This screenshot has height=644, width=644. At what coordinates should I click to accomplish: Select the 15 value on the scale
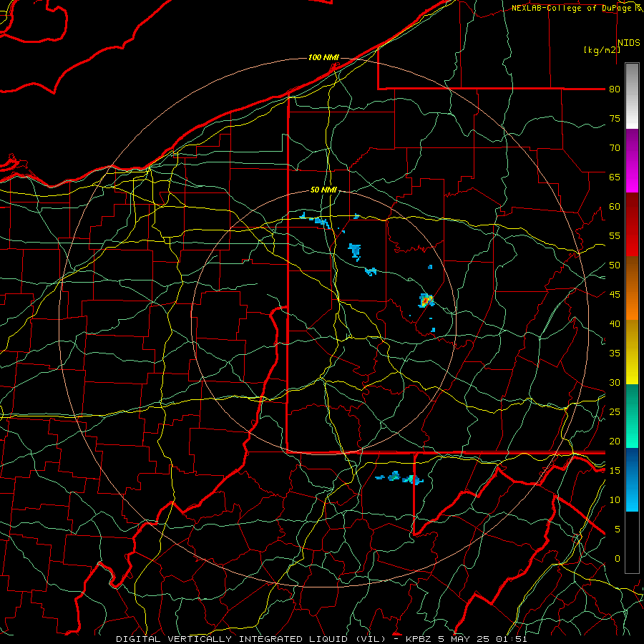pyautogui.click(x=615, y=471)
